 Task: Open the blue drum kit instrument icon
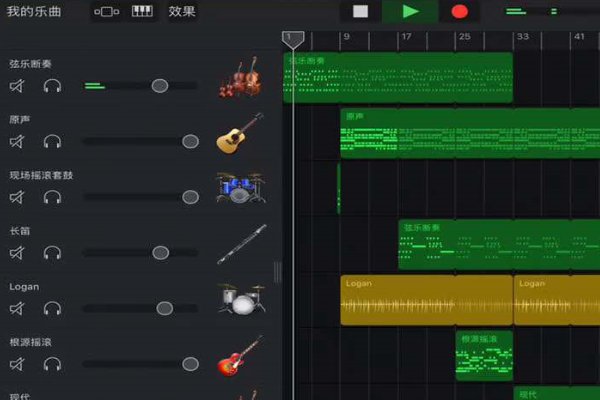[x=239, y=188]
